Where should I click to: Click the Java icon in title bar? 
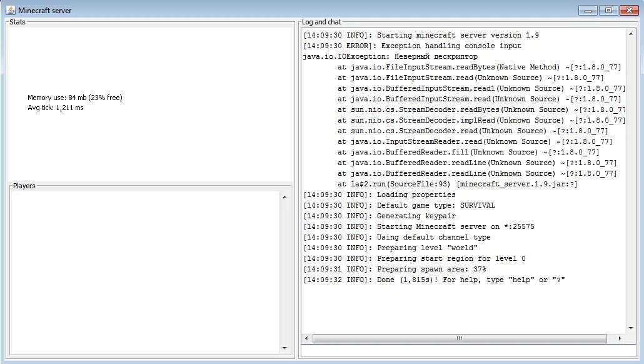pos(11,10)
